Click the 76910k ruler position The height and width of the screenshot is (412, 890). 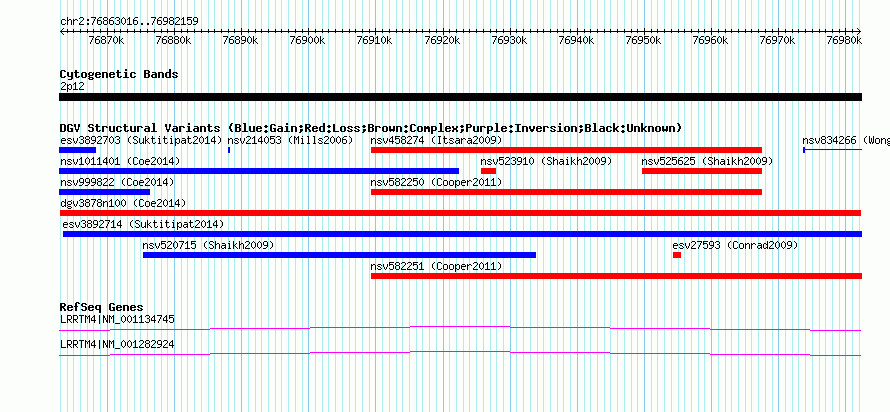coord(375,40)
